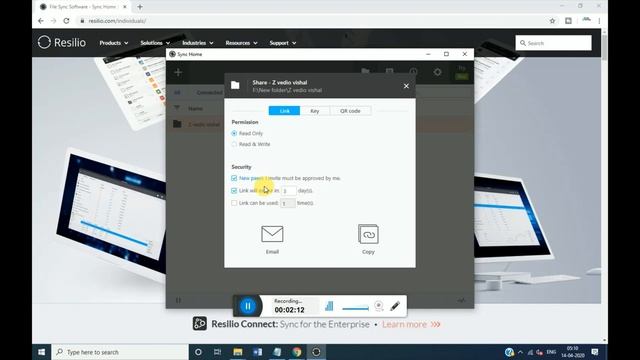The width and height of the screenshot is (640, 360).
Task: Open Task View in the taskbar
Action: (x=218, y=352)
